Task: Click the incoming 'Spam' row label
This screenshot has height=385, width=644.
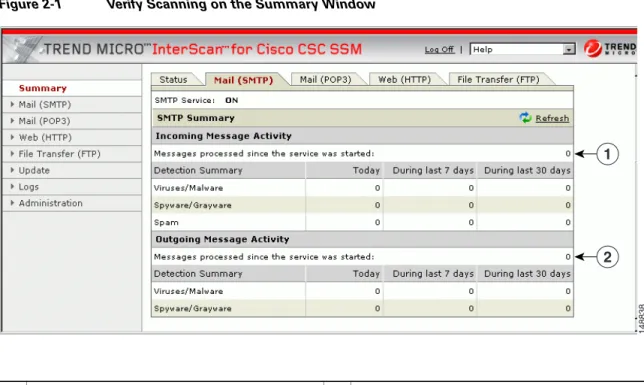Action: click(x=166, y=223)
